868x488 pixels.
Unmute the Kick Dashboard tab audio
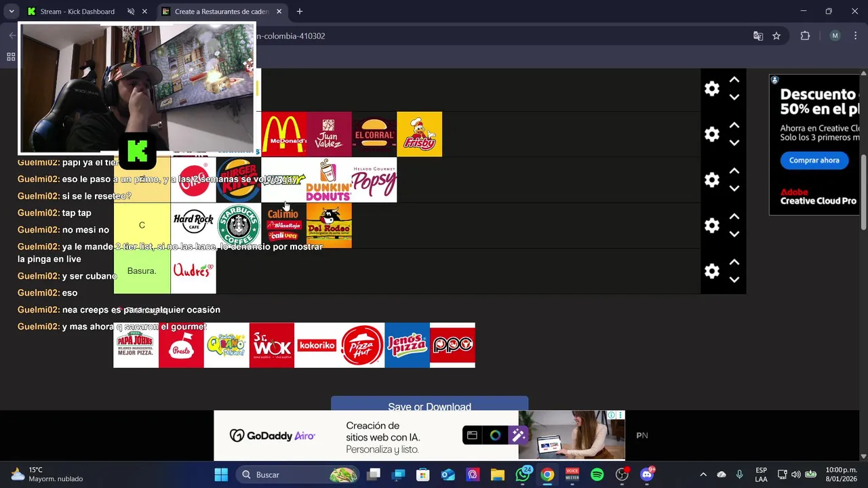131,12
